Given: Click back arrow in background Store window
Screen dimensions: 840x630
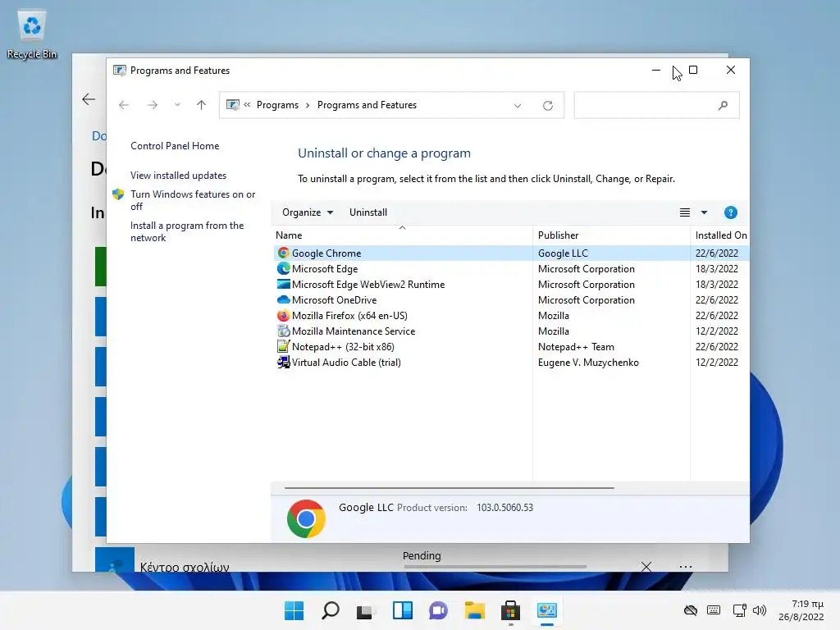Looking at the screenshot, I should [x=89, y=99].
